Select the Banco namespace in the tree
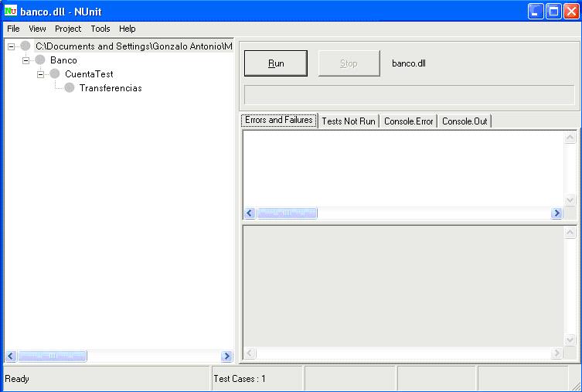The image size is (582, 392). [x=64, y=60]
